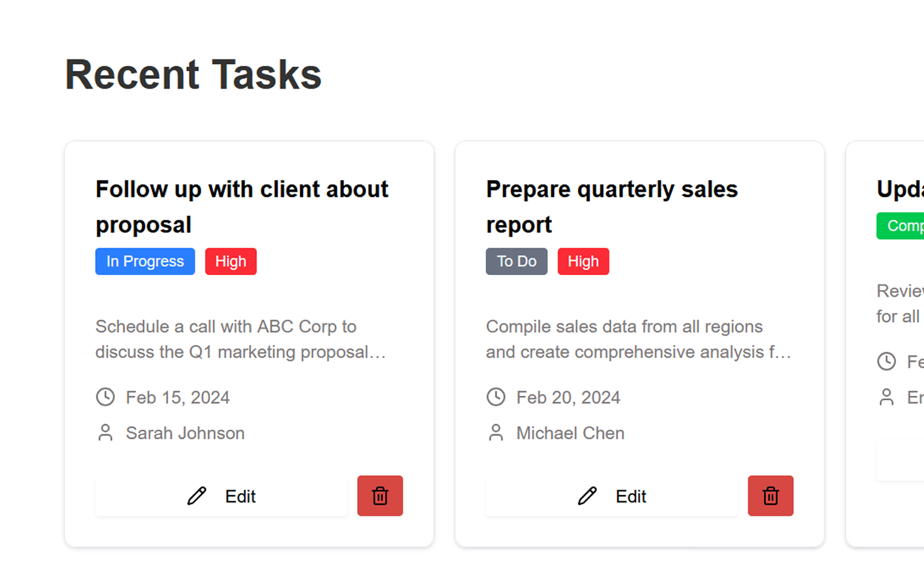924x566 pixels.
Task: Select the In Progress status badge
Action: pyautogui.click(x=145, y=261)
